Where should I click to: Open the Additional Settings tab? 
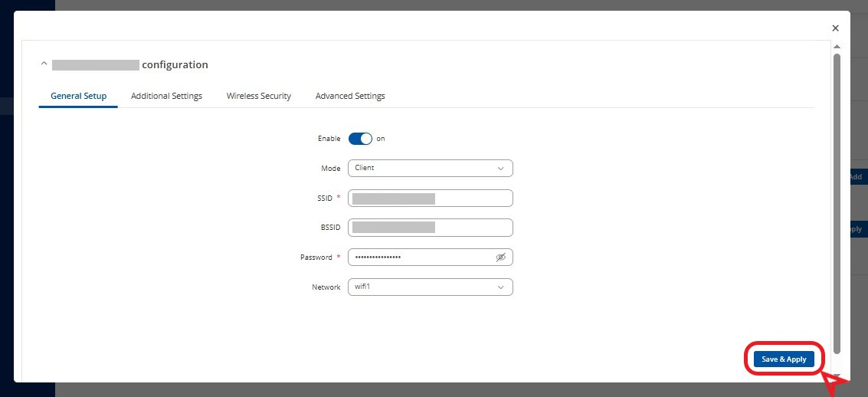pyautogui.click(x=166, y=97)
